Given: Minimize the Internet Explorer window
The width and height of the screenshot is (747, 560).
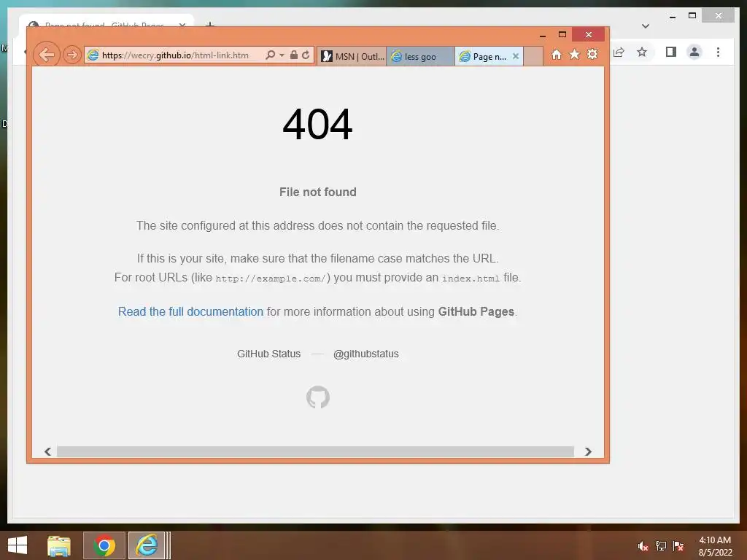Looking at the screenshot, I should click(542, 35).
